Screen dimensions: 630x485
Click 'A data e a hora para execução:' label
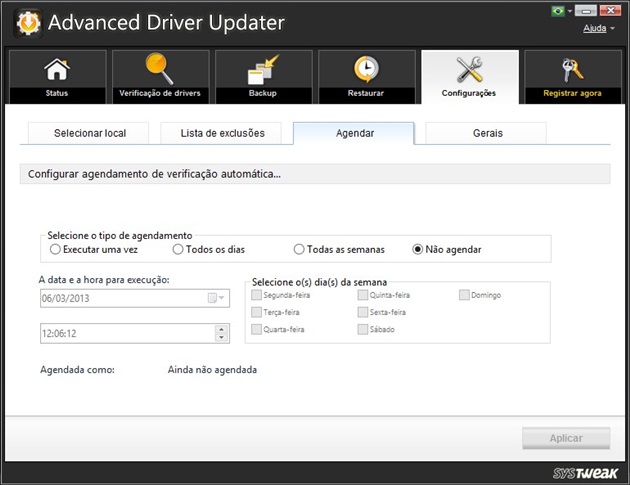click(x=104, y=280)
